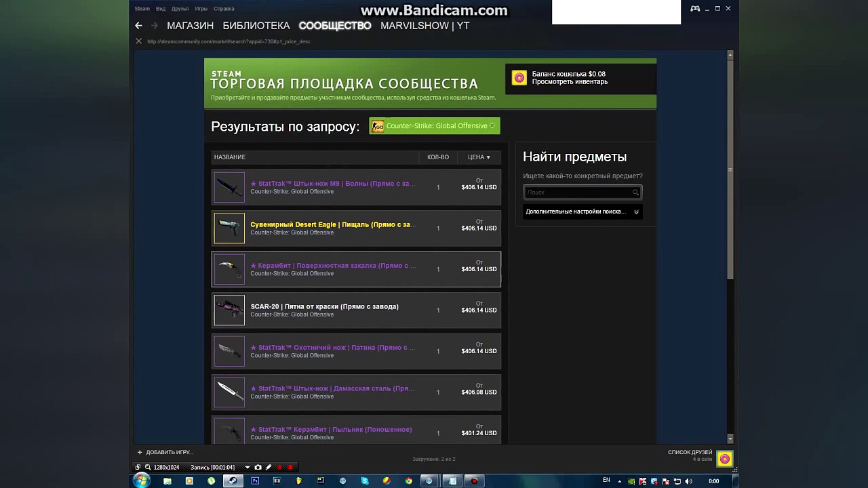Stop page loading with the X icon
The image size is (868, 488).
coord(138,41)
